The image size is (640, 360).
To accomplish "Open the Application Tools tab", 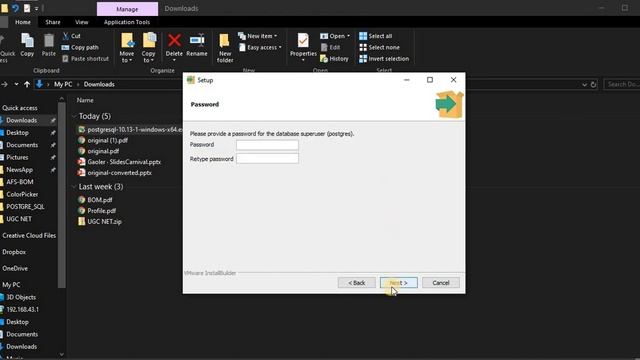I will 127,22.
